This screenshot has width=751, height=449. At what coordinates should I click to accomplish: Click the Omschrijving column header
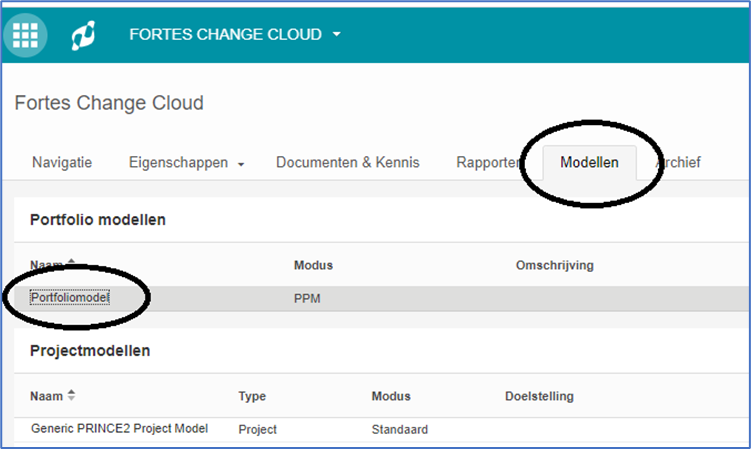click(x=555, y=265)
